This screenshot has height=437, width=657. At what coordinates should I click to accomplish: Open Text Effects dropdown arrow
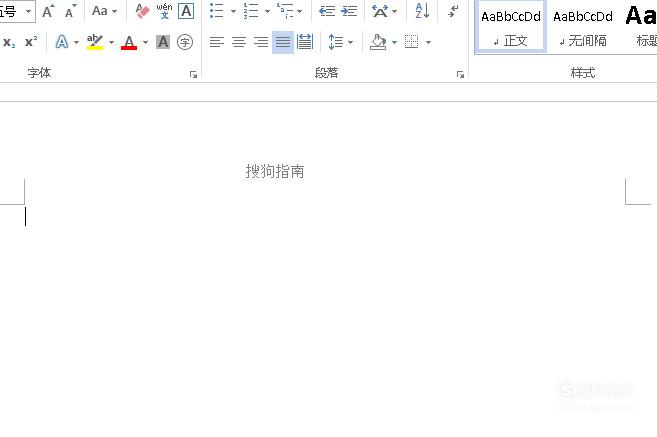76,42
